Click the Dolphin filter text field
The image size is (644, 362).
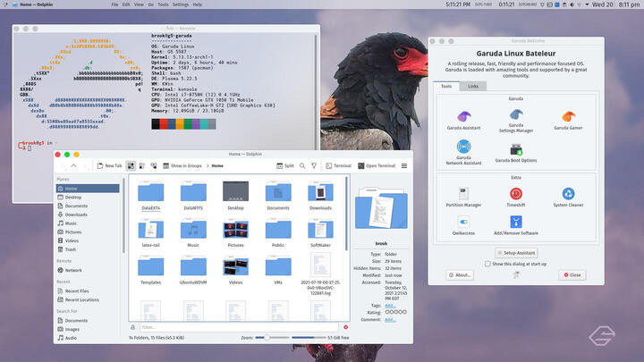coord(239,327)
